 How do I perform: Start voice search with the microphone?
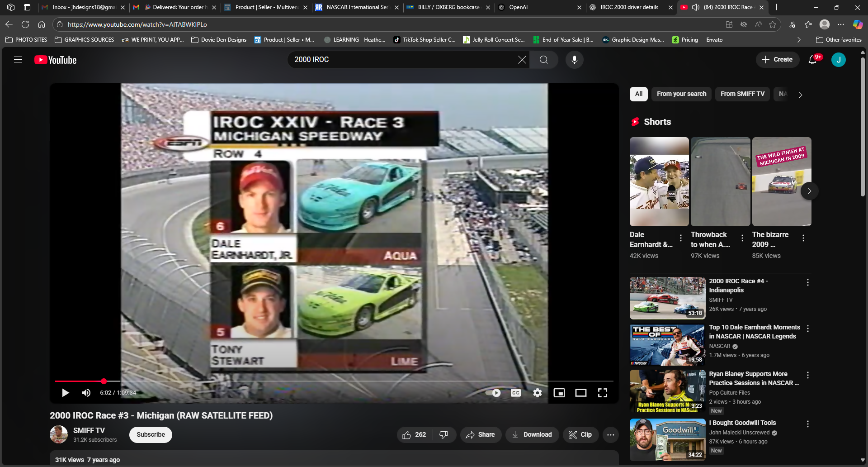coord(574,60)
